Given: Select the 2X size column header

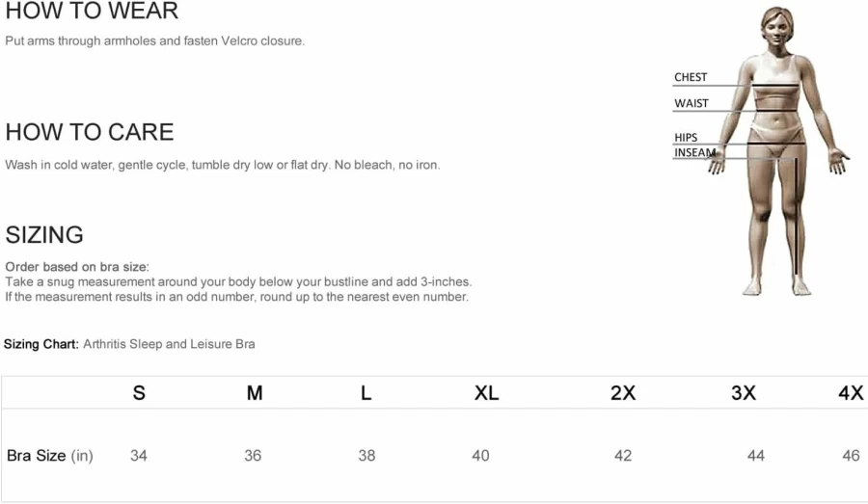Looking at the screenshot, I should tap(623, 393).
